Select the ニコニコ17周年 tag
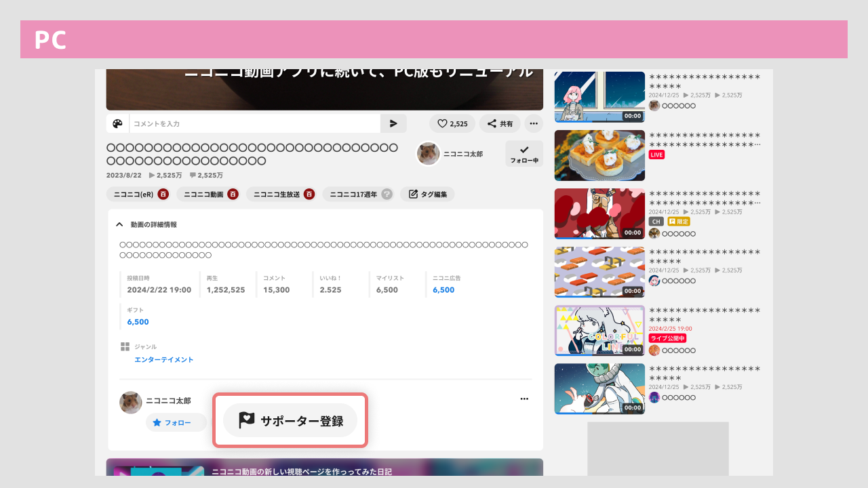 (x=354, y=194)
